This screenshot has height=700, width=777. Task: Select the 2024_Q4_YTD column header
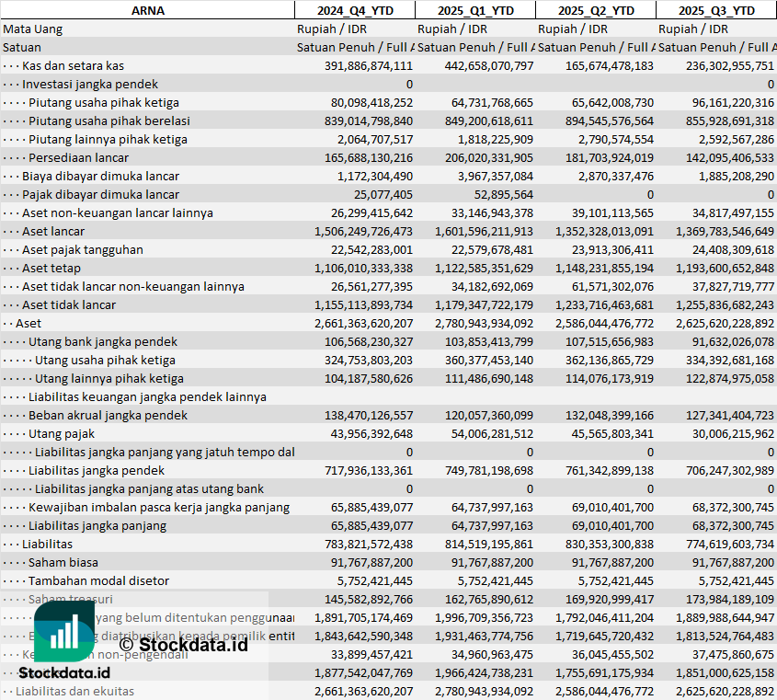coord(354,10)
